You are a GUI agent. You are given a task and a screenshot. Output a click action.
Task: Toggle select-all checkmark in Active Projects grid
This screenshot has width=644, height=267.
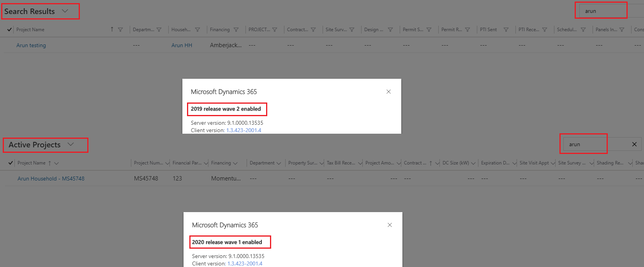[x=11, y=163]
